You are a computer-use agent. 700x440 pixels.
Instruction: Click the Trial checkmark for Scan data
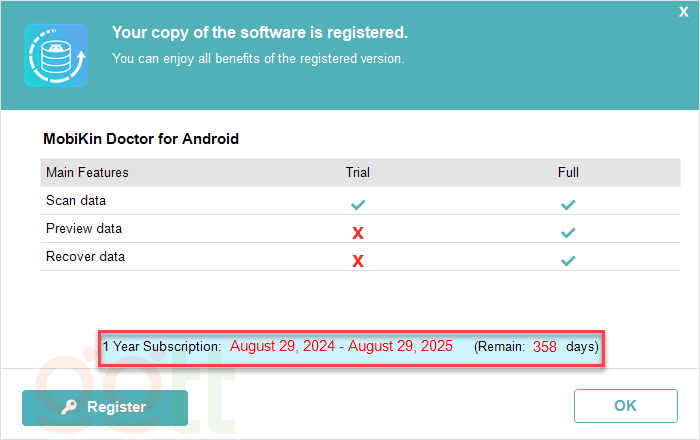click(x=358, y=204)
